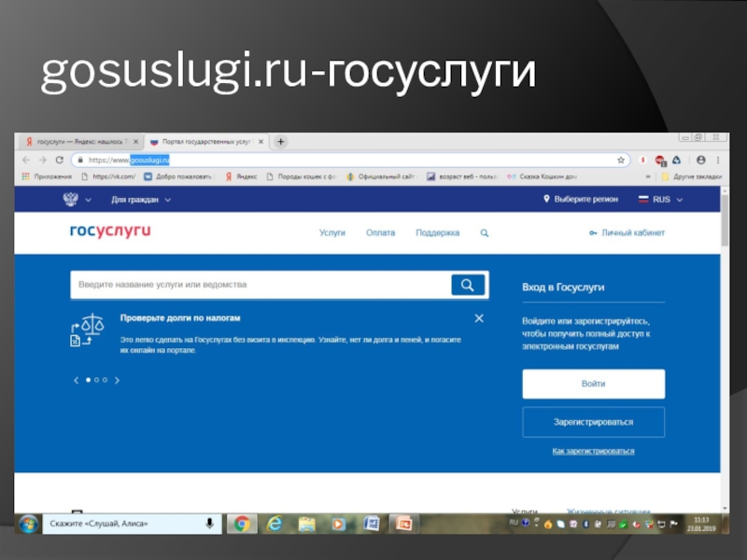Launch Google Chrome from the taskbar
This screenshot has height=560, width=747.
pyautogui.click(x=241, y=524)
